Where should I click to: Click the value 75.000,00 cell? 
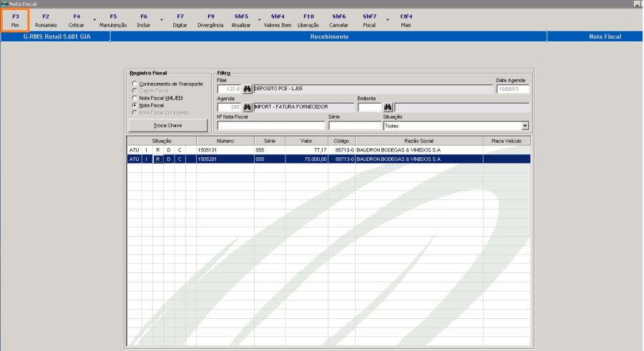307,159
